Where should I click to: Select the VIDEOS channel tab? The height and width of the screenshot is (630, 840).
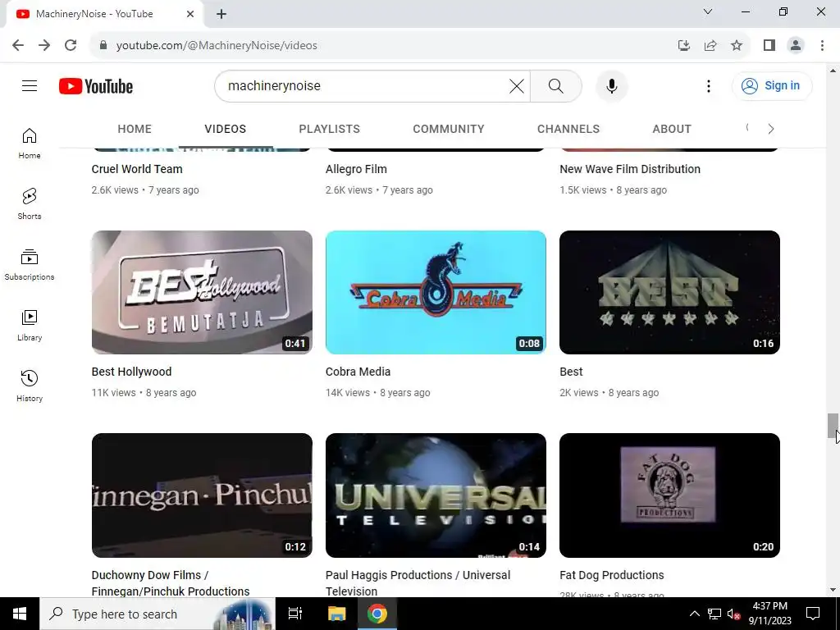tap(225, 129)
